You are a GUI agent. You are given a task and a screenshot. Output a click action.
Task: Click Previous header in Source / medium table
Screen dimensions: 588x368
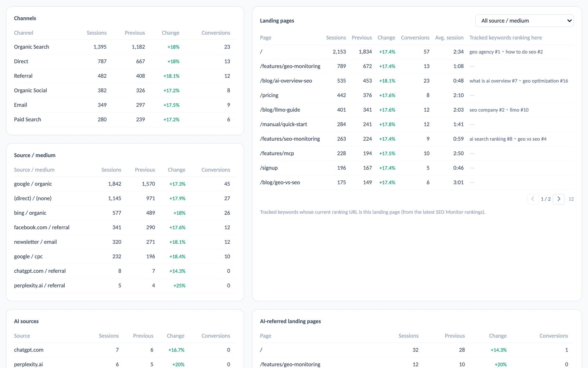[145, 170]
